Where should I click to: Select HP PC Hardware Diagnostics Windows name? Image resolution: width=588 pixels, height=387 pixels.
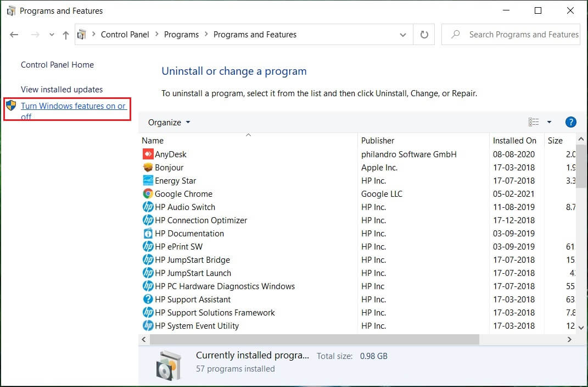coord(225,286)
